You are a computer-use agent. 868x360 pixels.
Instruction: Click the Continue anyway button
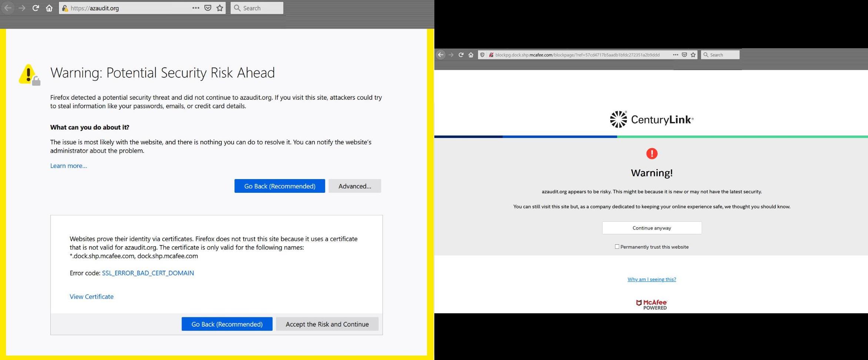pos(652,228)
